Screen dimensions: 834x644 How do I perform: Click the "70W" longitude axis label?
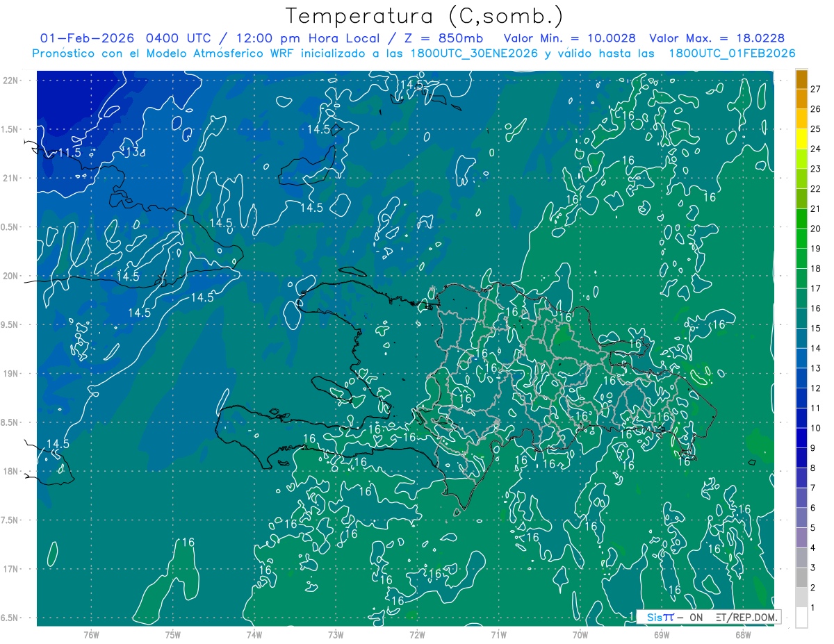(580, 634)
